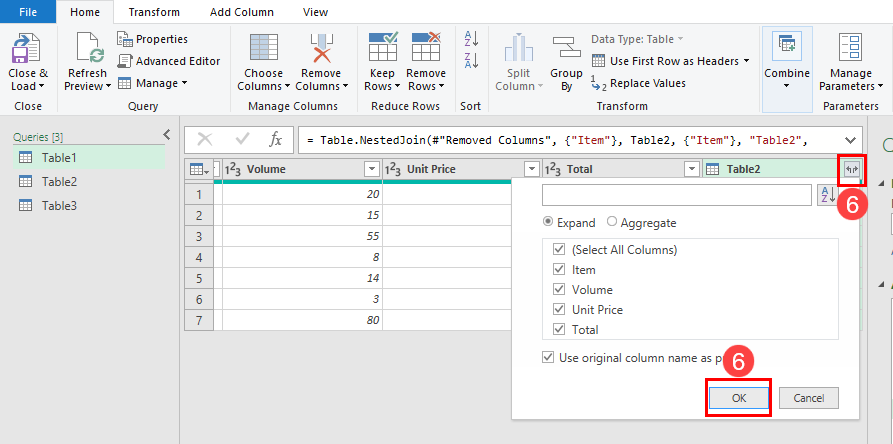
Task: Switch to the Transform tab
Action: pos(154,12)
